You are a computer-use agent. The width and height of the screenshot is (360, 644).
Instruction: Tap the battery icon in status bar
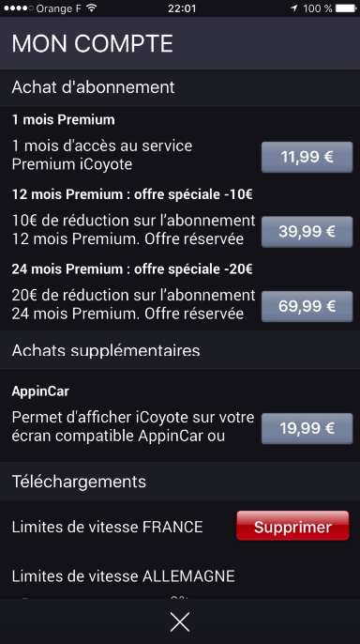coord(345,8)
